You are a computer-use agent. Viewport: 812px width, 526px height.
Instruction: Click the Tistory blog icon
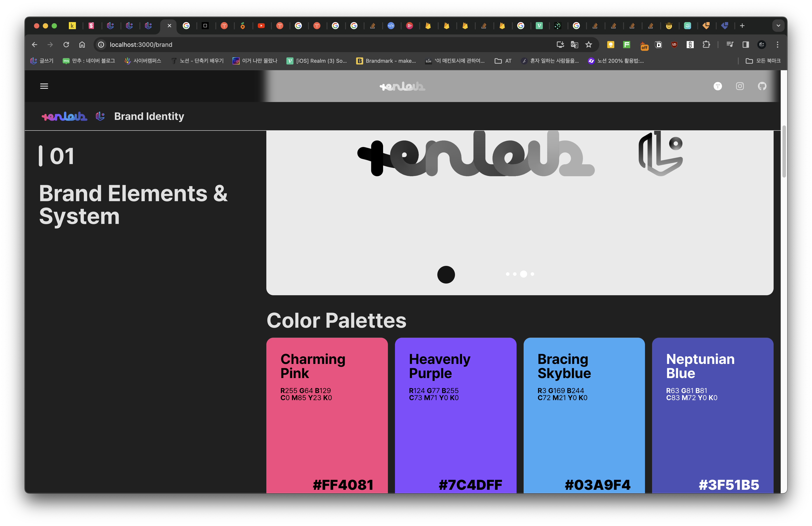pos(718,86)
